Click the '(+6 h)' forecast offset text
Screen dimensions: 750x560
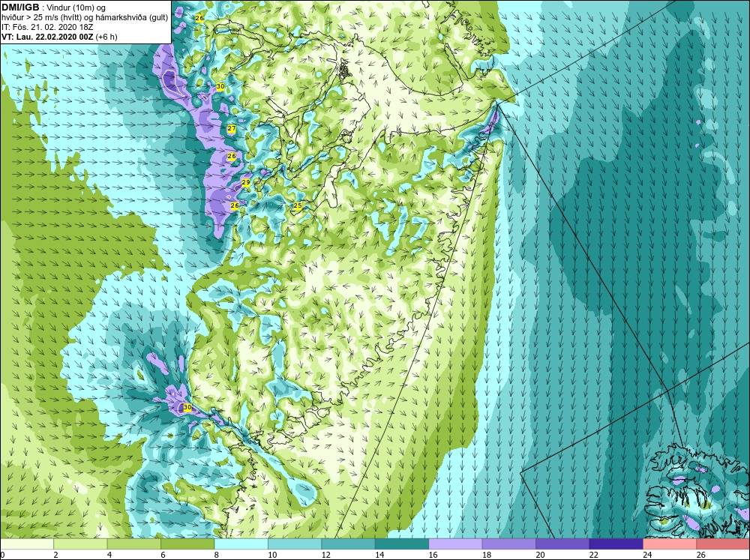tap(106, 37)
